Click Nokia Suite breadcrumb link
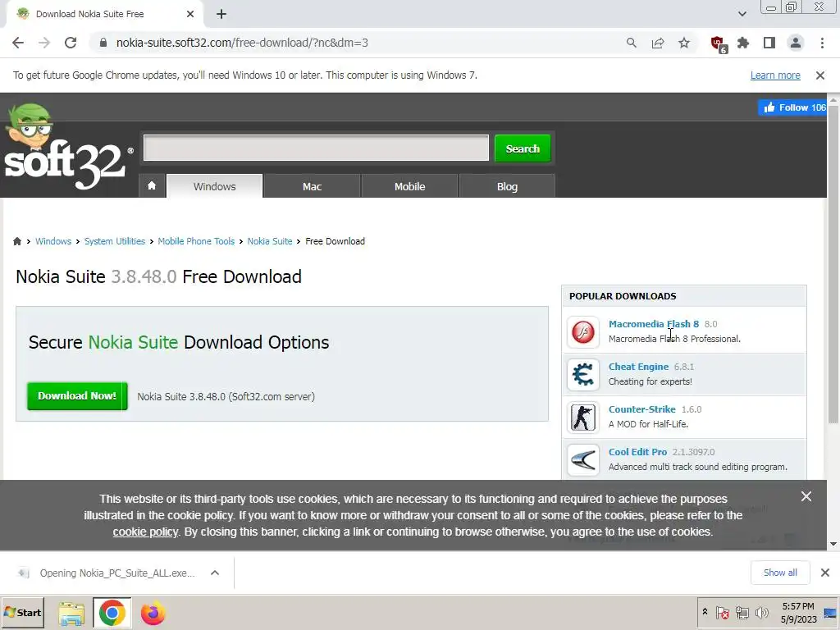Viewport: 840px width, 630px height. (269, 241)
